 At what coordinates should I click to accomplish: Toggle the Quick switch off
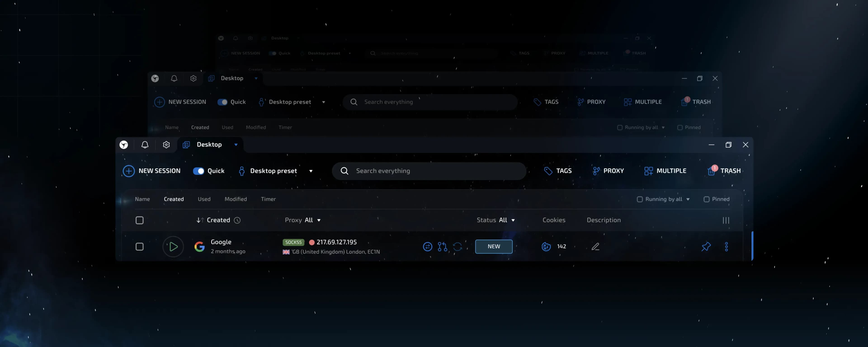point(198,171)
